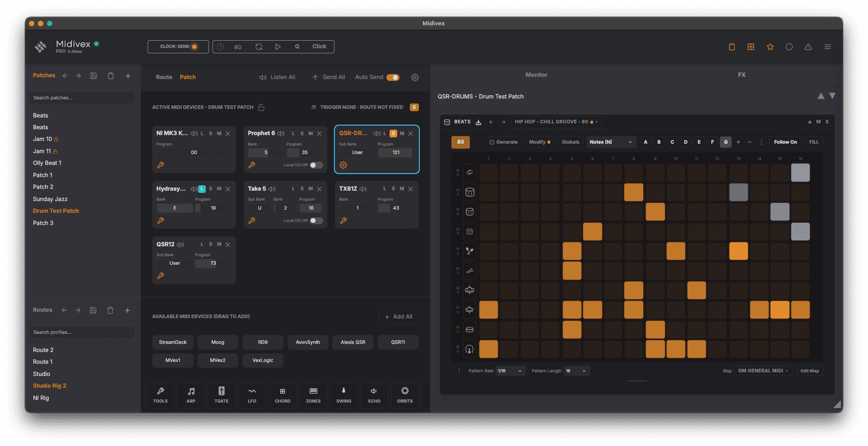Toggle Follow On in Beats
The width and height of the screenshot is (868, 446).
pos(785,142)
